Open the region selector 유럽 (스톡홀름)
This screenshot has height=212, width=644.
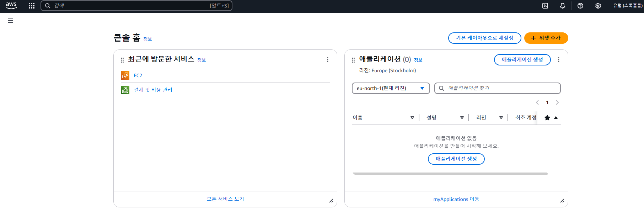coord(628,6)
